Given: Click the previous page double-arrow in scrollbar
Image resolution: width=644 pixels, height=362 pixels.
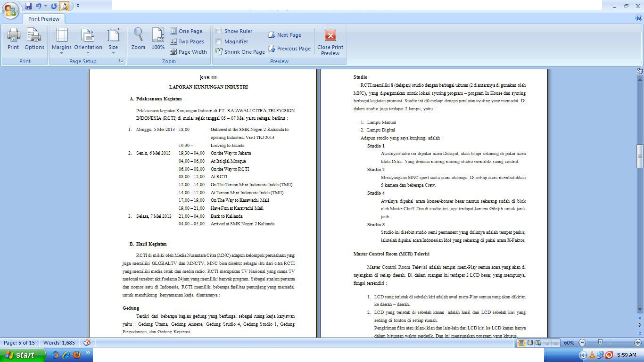Looking at the screenshot, I should pyautogui.click(x=640, y=319).
